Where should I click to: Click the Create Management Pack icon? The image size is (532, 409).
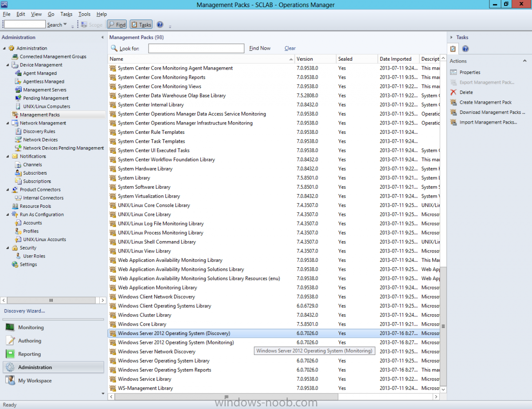tap(453, 102)
